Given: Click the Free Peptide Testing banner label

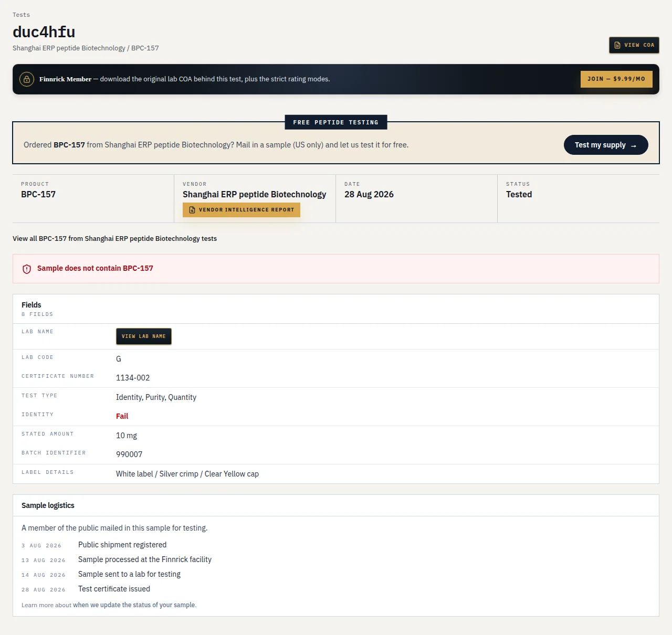Looking at the screenshot, I should tap(336, 122).
